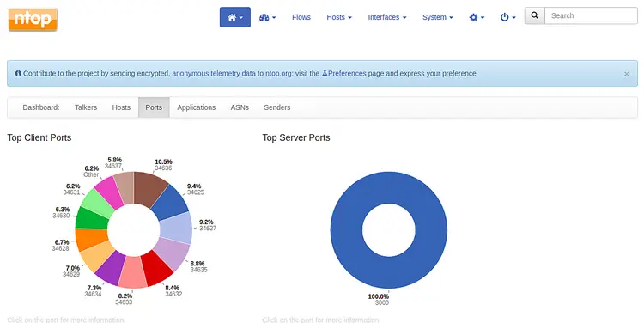This screenshot has width=644, height=323.
Task: Dismiss the telemetry notice with X
Action: 626,74
